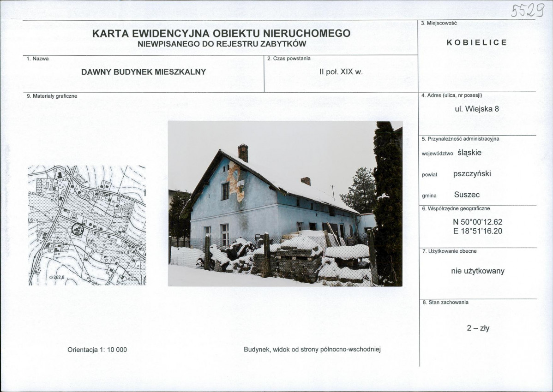
Task: Click the label "5. Przynależność administracyjna"
Action: tap(461, 139)
